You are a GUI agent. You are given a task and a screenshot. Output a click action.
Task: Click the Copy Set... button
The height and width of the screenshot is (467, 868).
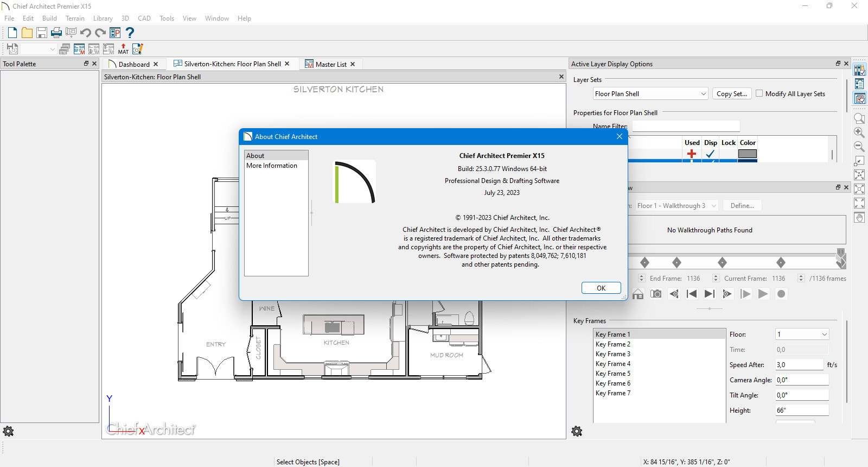click(731, 94)
